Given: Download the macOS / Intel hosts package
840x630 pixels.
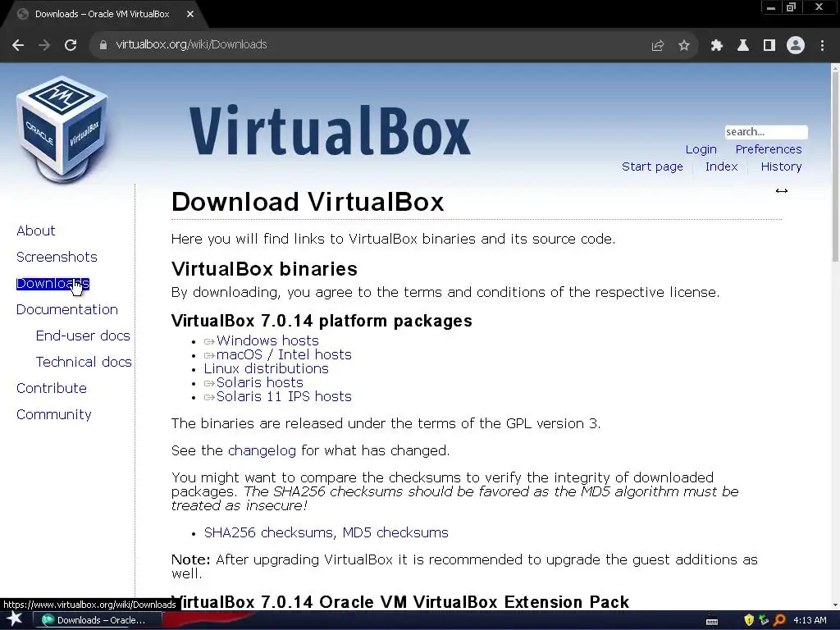Looking at the screenshot, I should (284, 354).
